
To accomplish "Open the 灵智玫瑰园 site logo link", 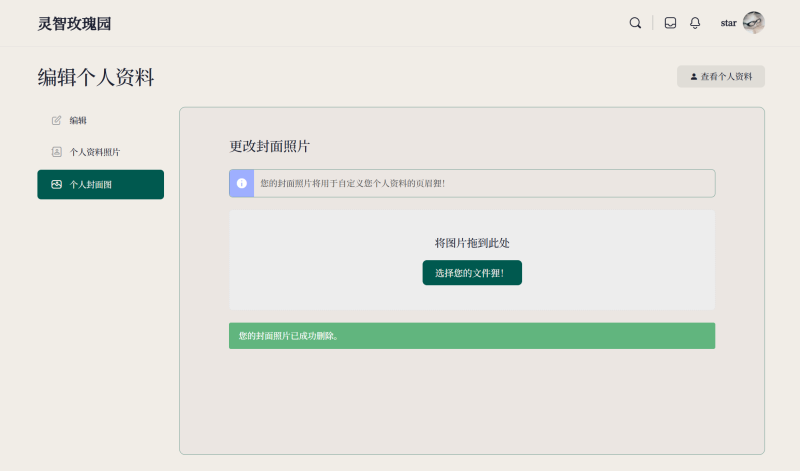I will (x=74, y=23).
